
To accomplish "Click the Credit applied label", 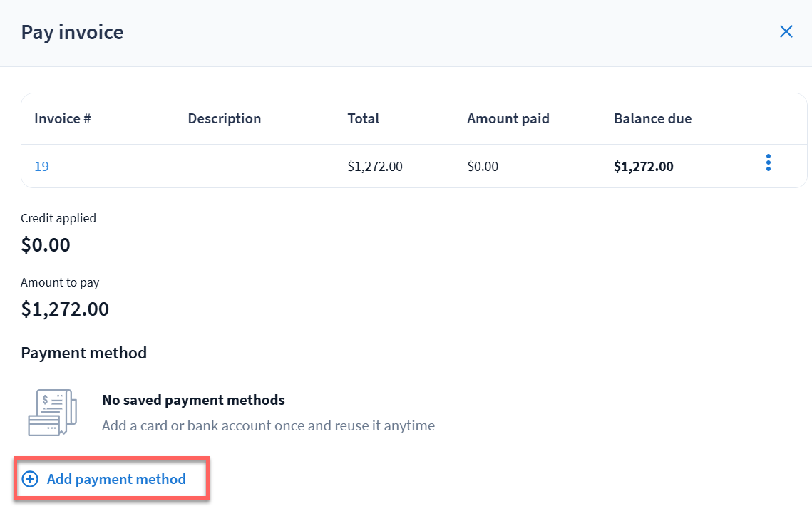I will click(x=58, y=218).
